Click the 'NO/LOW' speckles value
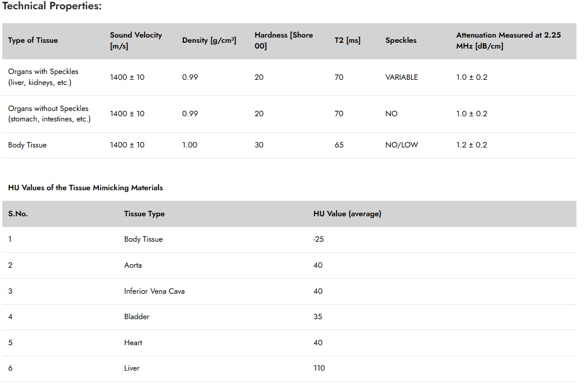584x392 pixels. click(401, 145)
